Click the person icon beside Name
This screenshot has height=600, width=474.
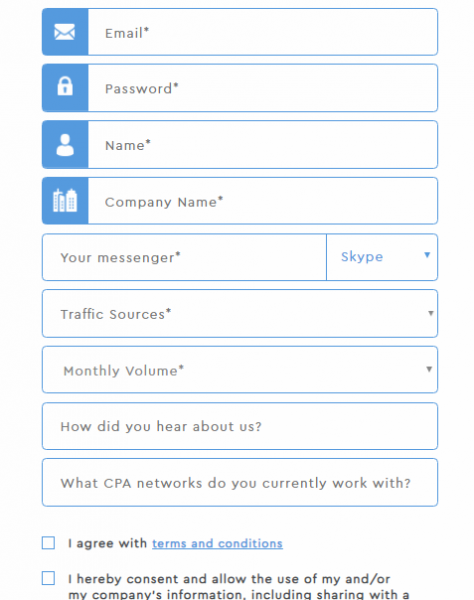click(x=65, y=145)
